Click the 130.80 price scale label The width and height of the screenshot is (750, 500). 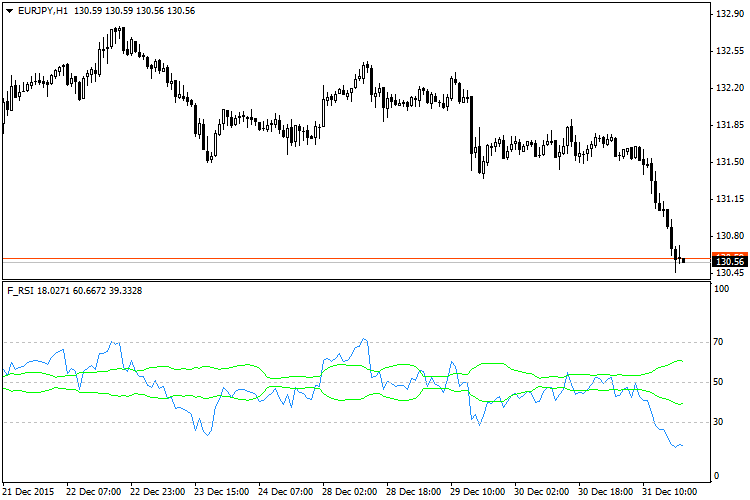click(x=727, y=236)
